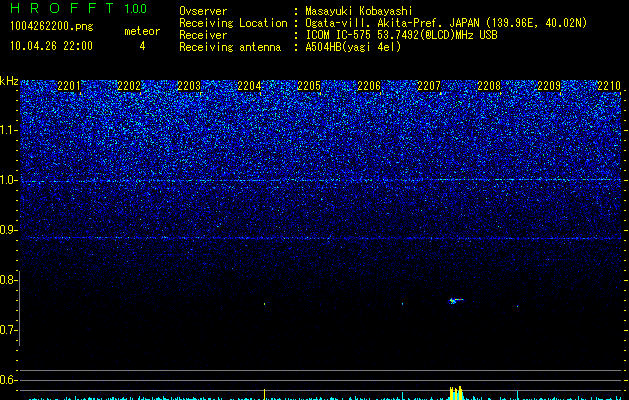The width and height of the screenshot is (629, 400).
Task: Click the HROFFT 1.0.0 title text
Action: coord(79,8)
